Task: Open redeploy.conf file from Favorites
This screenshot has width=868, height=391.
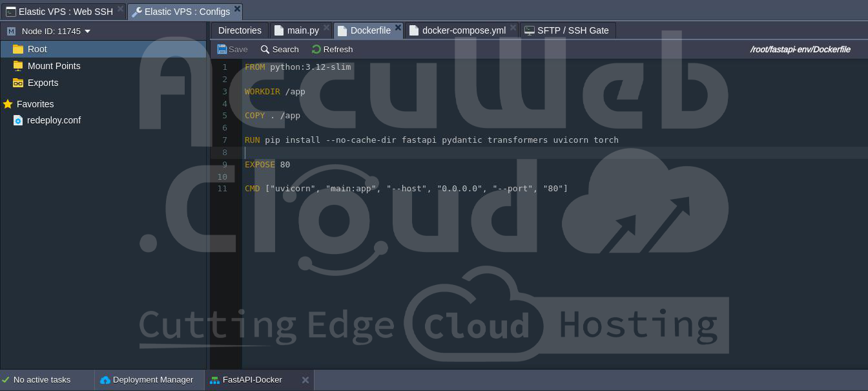Action: [x=54, y=120]
